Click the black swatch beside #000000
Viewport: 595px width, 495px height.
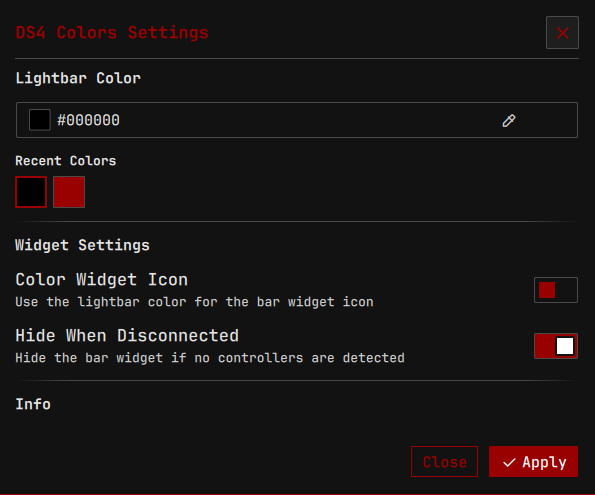point(40,120)
